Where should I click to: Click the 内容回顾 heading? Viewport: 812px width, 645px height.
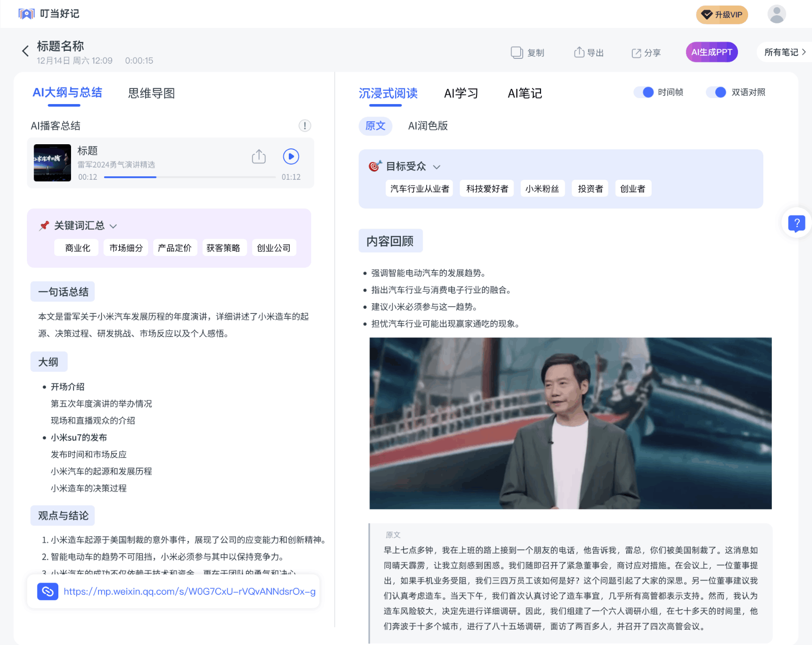pos(390,241)
